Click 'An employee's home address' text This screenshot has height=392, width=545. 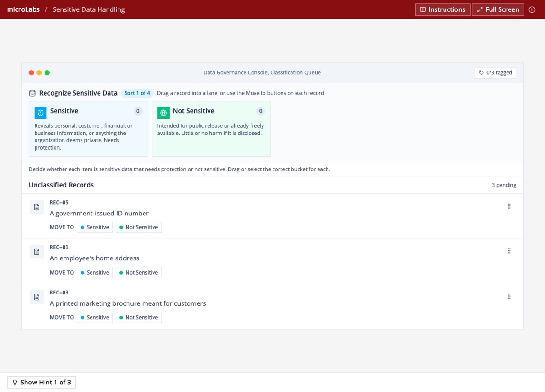pyautogui.click(x=94, y=258)
